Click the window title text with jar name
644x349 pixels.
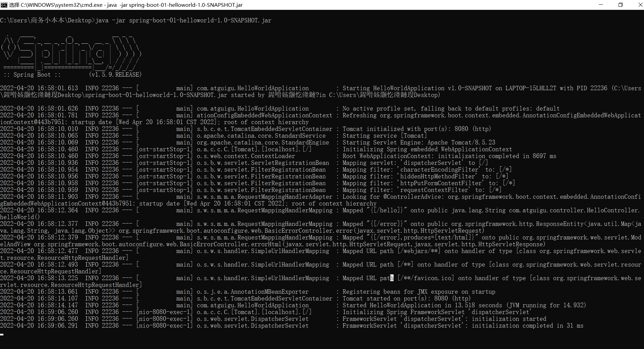pos(126,5)
